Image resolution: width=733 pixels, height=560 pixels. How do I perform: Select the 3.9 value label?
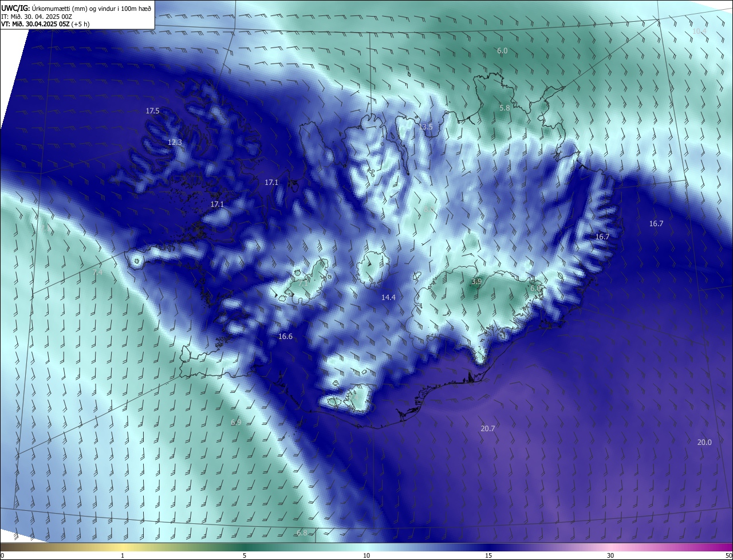476,282
